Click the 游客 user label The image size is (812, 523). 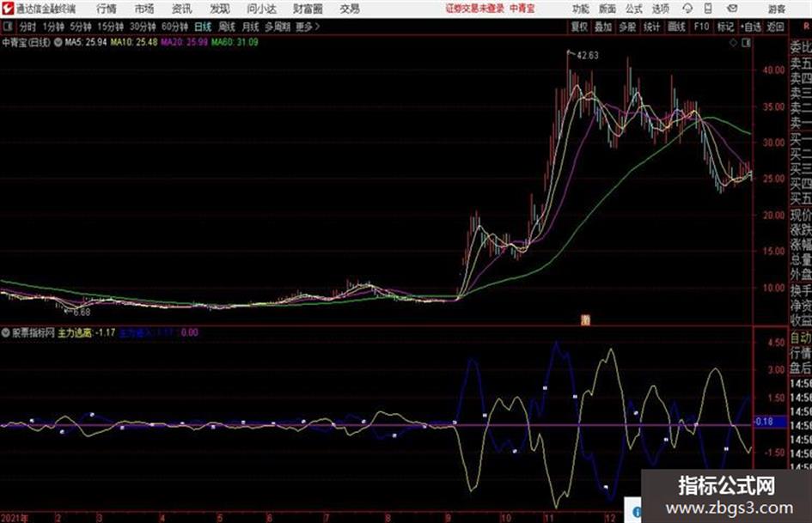pyautogui.click(x=776, y=9)
